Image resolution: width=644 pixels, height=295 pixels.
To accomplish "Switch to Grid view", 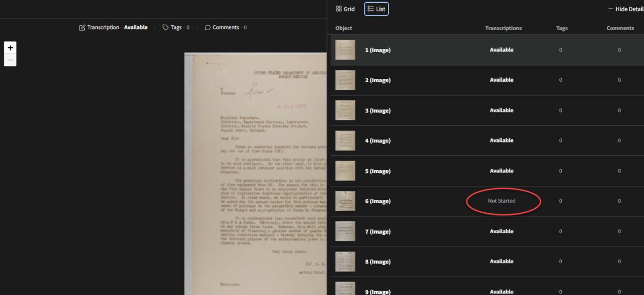I will click(345, 9).
